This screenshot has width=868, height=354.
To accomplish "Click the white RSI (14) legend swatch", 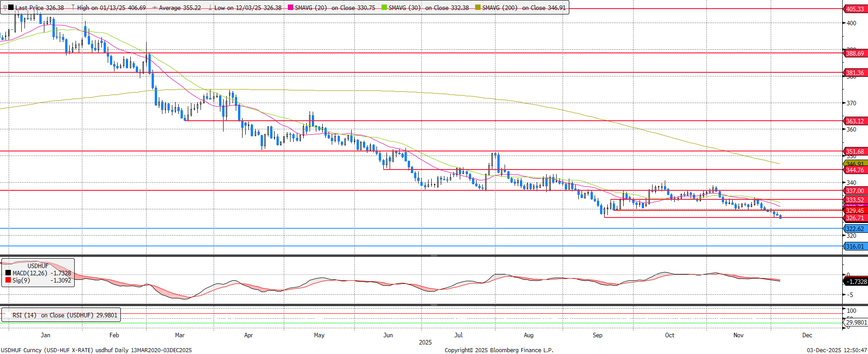I will [8, 315].
